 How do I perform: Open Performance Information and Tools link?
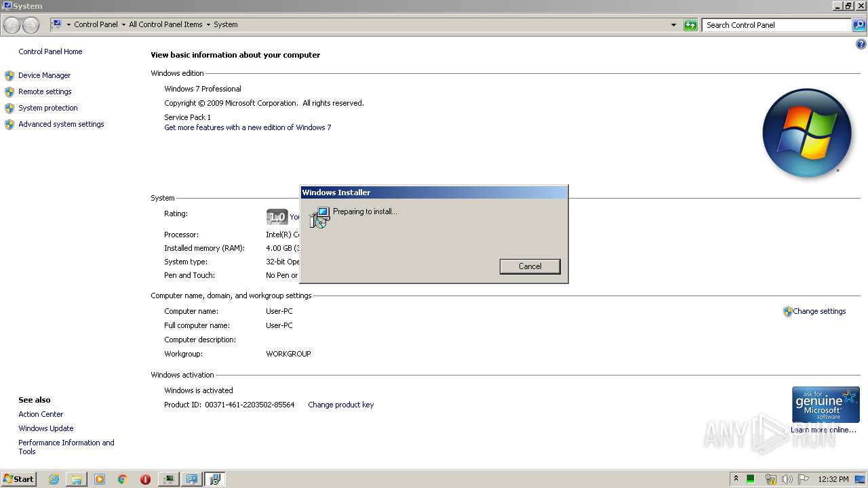66,447
